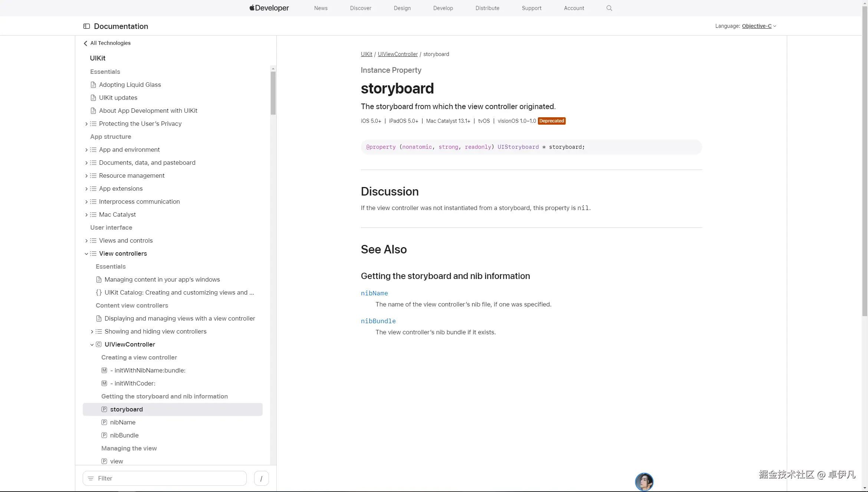Click the Apple Developer logo
The width and height of the screenshot is (868, 492).
click(x=269, y=8)
